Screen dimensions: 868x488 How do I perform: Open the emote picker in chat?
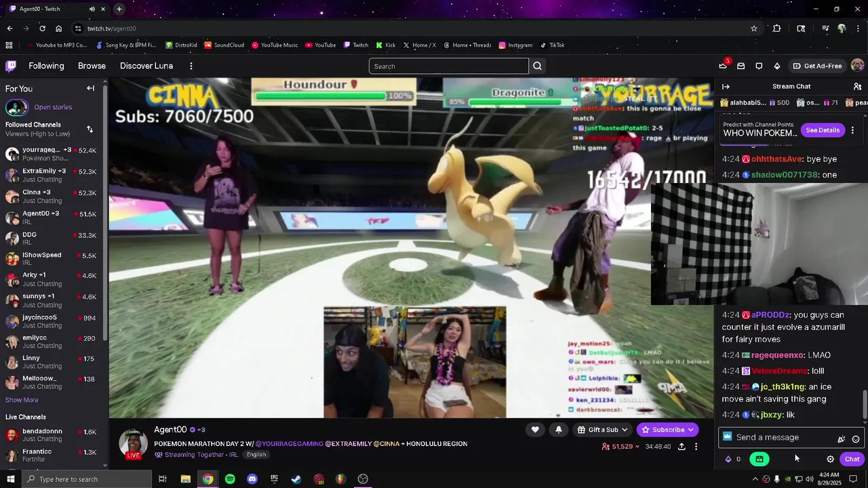pyautogui.click(x=856, y=438)
